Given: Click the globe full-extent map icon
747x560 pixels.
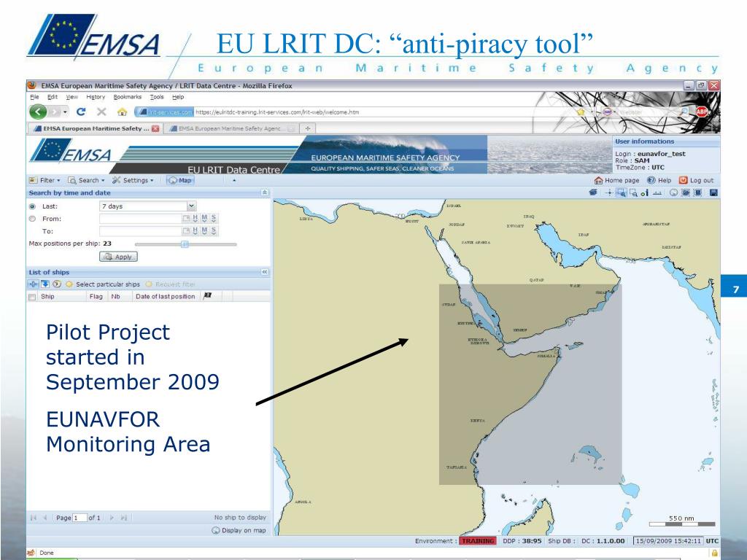Looking at the screenshot, I should [673, 192].
